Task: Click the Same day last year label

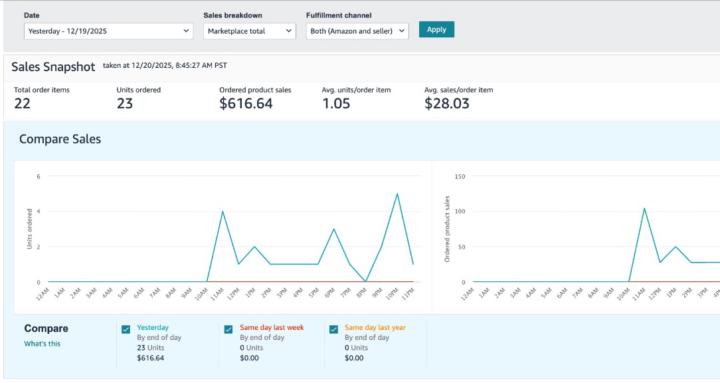Action: (x=375, y=327)
